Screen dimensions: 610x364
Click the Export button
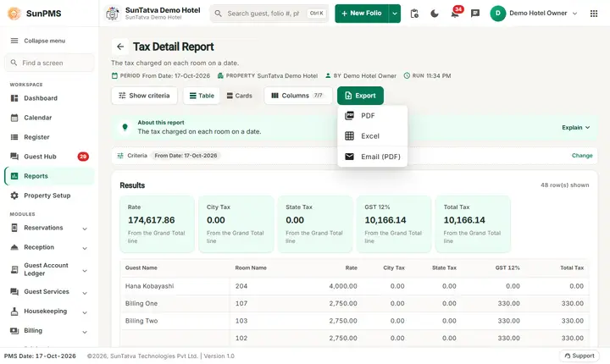pos(360,96)
